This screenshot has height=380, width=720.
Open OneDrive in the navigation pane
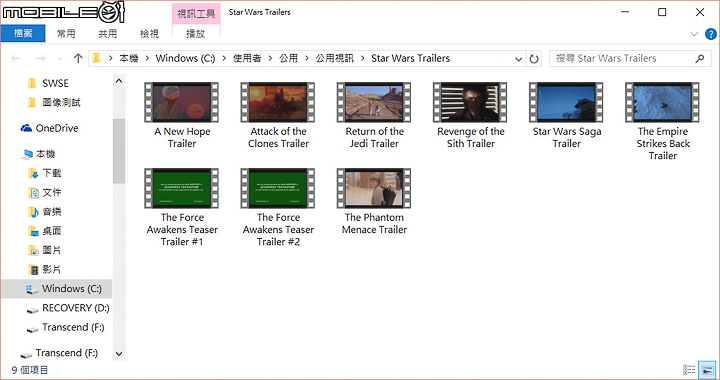click(49, 128)
